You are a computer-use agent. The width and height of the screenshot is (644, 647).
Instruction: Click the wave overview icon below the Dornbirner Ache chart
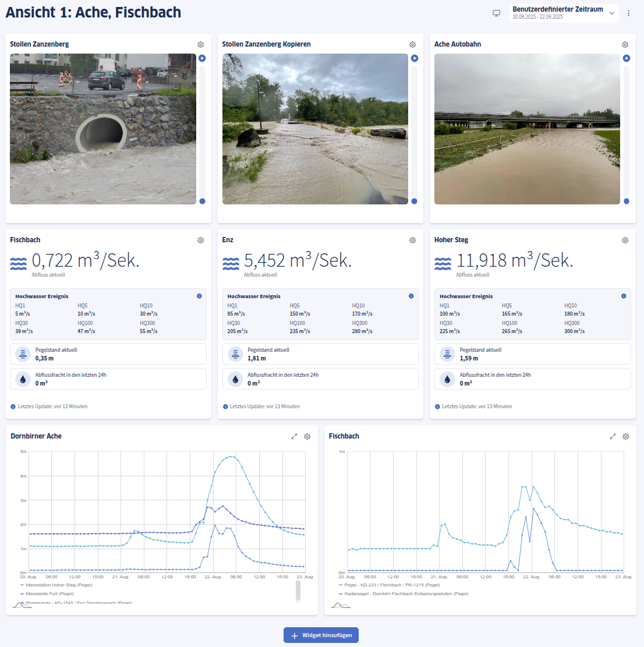pyautogui.click(x=22, y=605)
